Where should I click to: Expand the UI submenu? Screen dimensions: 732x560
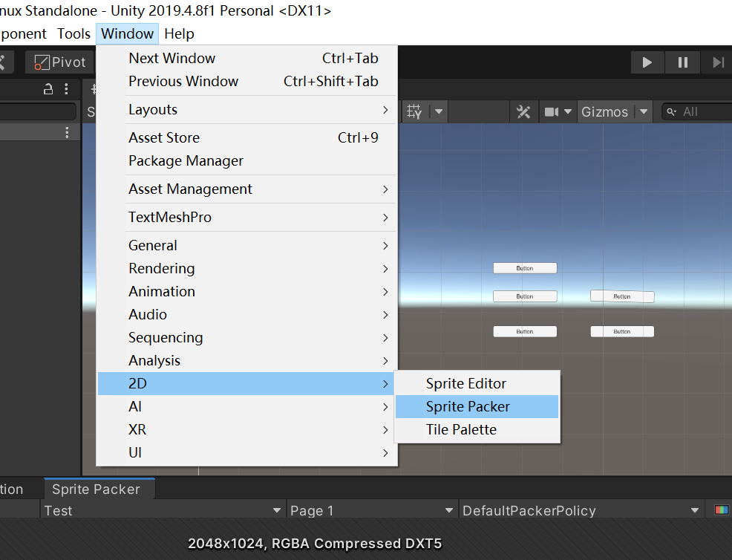click(247, 452)
